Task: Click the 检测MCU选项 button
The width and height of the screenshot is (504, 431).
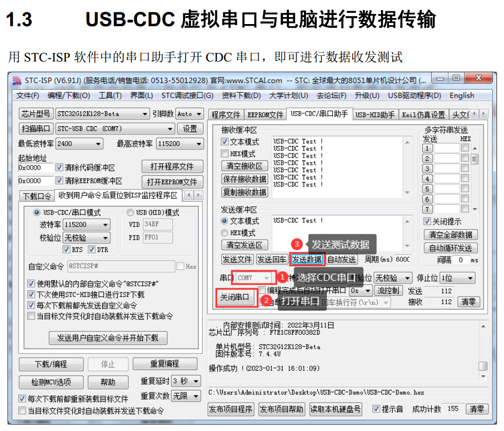Action: pyautogui.click(x=51, y=382)
